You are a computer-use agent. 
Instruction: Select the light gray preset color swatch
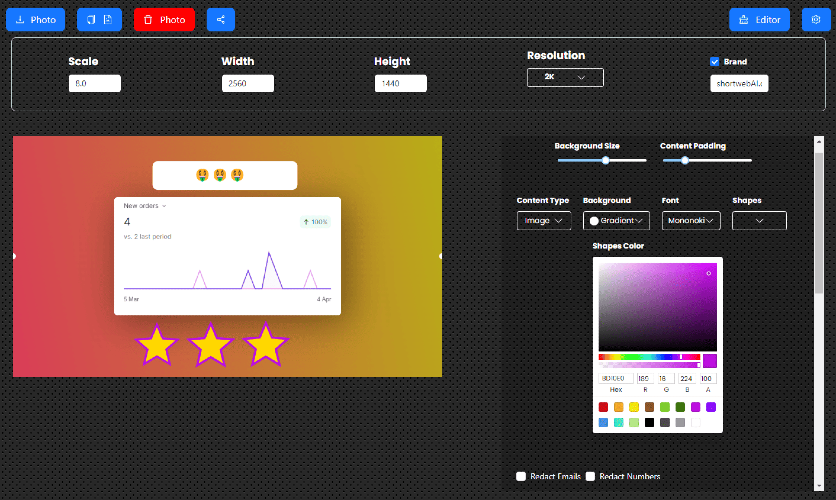(680, 423)
